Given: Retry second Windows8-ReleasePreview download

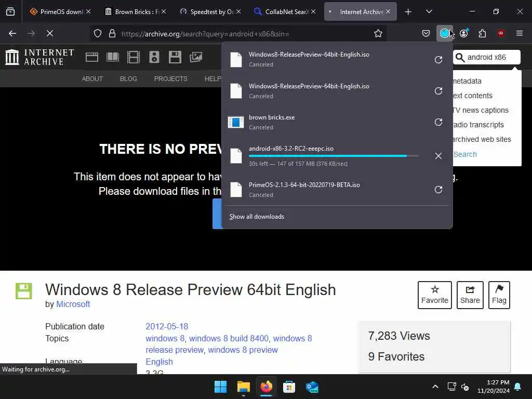Looking at the screenshot, I should coord(438,91).
